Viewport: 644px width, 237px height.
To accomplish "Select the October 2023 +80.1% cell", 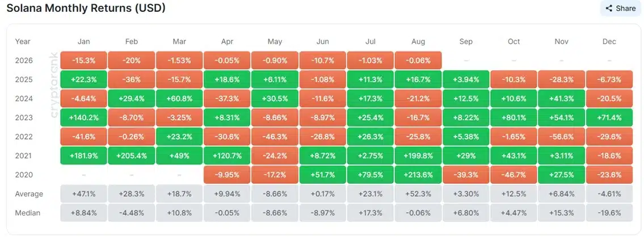I will (x=513, y=117).
